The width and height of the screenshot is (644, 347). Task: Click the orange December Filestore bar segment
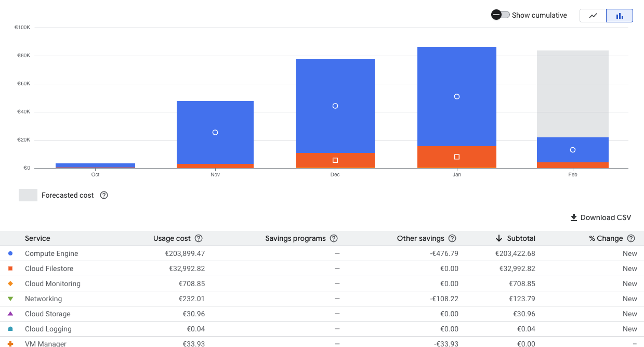[335, 160]
